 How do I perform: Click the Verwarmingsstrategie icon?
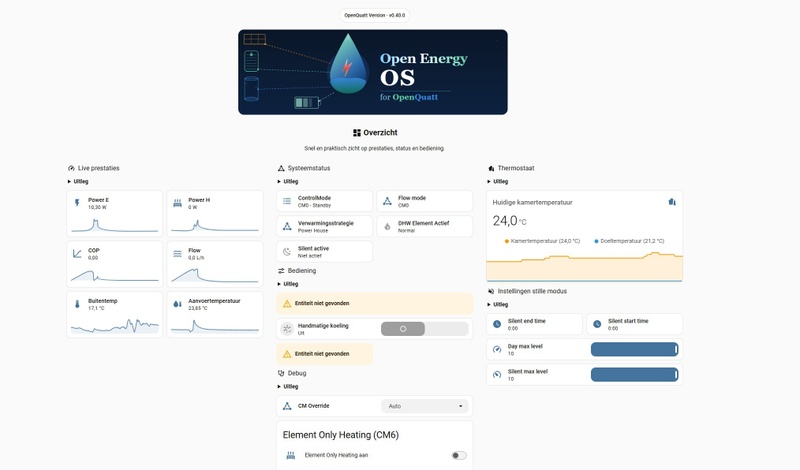287,226
